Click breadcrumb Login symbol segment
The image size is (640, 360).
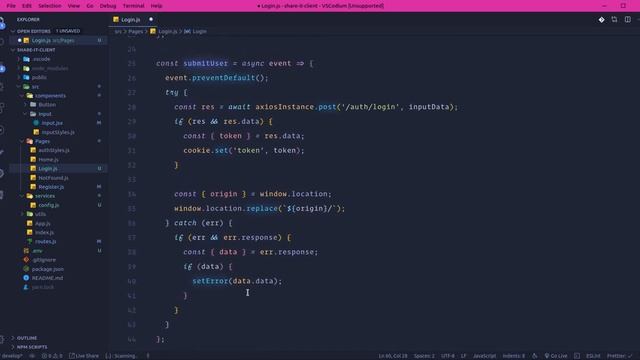coord(199,31)
